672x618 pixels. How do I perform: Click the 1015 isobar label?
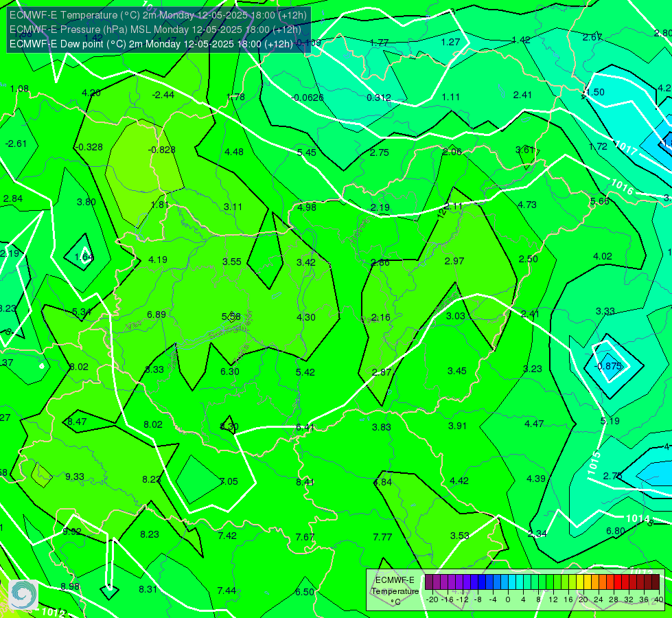click(x=594, y=463)
